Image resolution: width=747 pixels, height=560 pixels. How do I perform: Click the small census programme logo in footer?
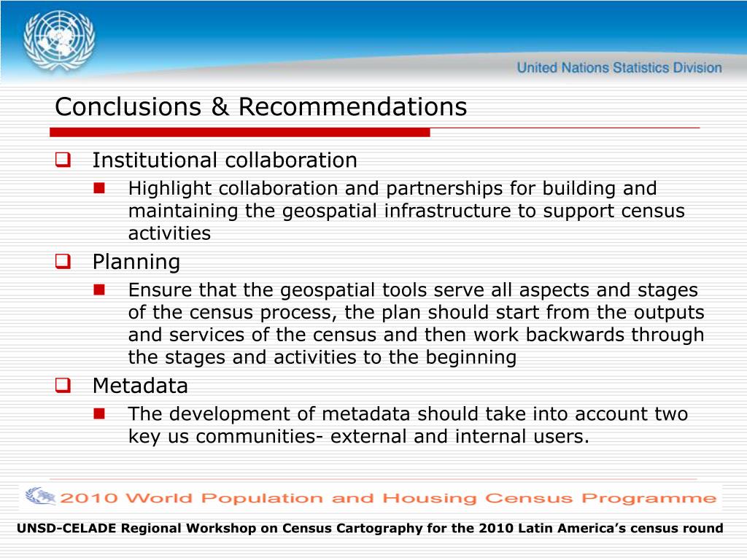coord(41,496)
